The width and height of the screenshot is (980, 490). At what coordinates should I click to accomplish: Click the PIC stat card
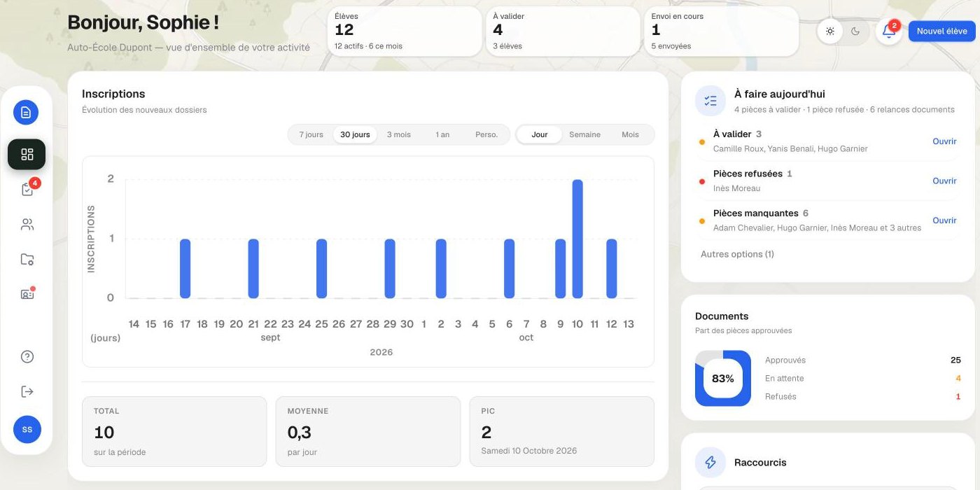pos(562,432)
